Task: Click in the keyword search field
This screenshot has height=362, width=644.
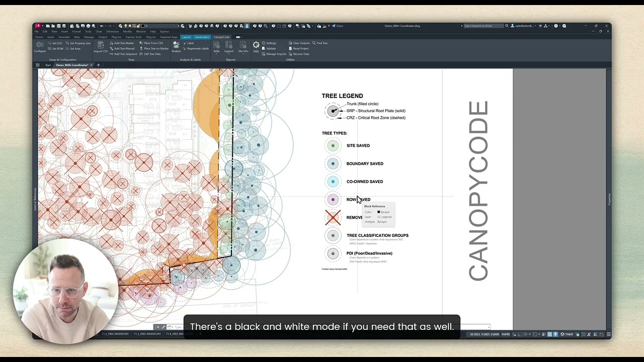Action: pos(483,26)
